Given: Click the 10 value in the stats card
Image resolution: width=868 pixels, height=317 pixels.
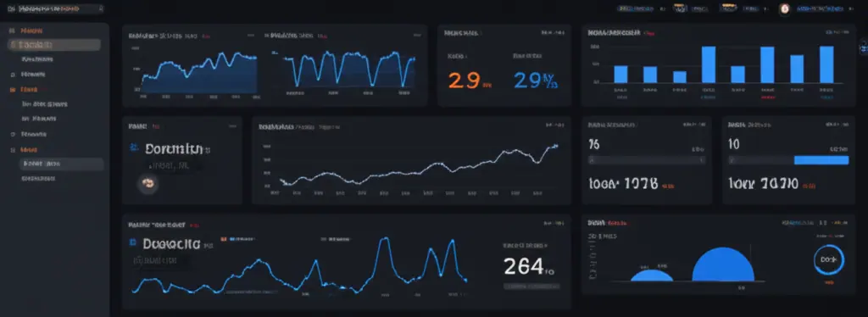Looking at the screenshot, I should coord(734,145).
